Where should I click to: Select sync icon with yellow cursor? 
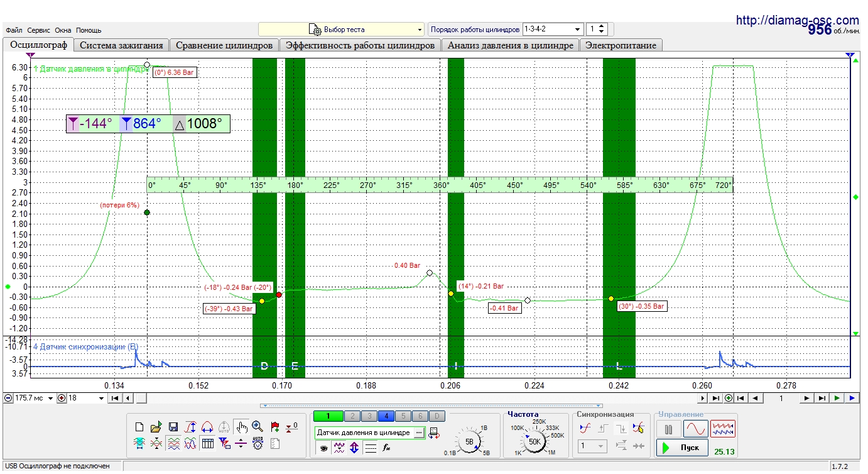639,428
